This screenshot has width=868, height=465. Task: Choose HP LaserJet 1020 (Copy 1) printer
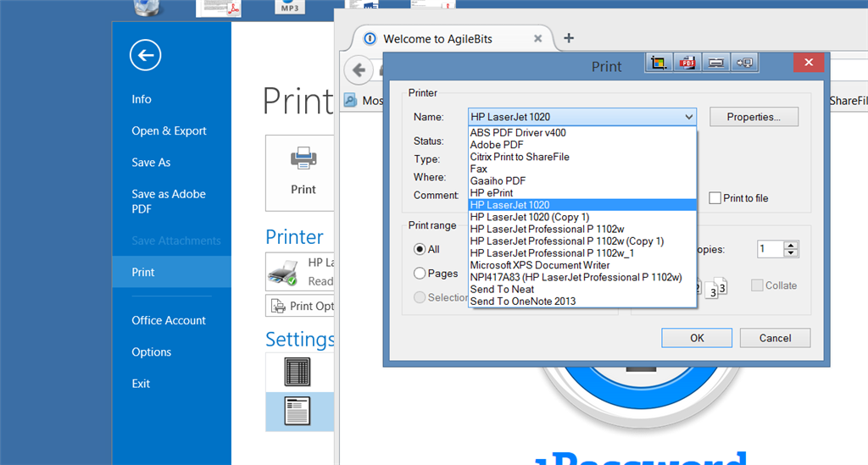pos(581,218)
